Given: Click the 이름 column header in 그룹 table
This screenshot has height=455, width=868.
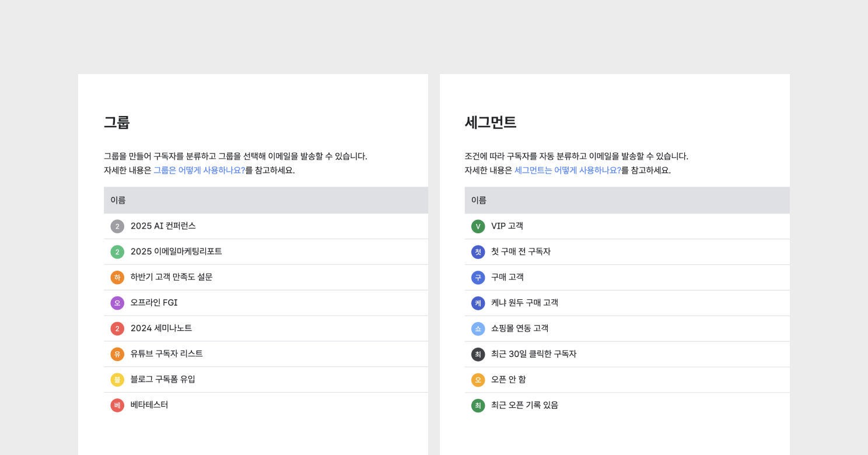Looking at the screenshot, I should 118,200.
